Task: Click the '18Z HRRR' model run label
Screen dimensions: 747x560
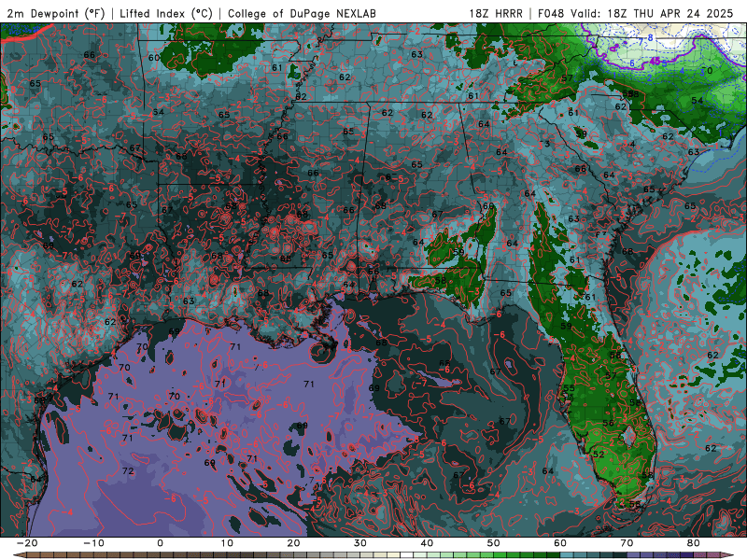Action: [x=496, y=13]
